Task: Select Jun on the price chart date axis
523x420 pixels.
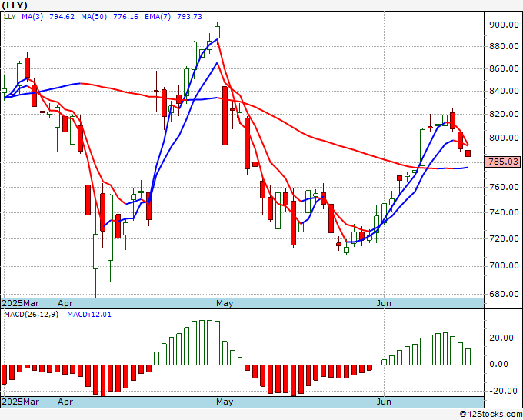Action: pos(384,304)
